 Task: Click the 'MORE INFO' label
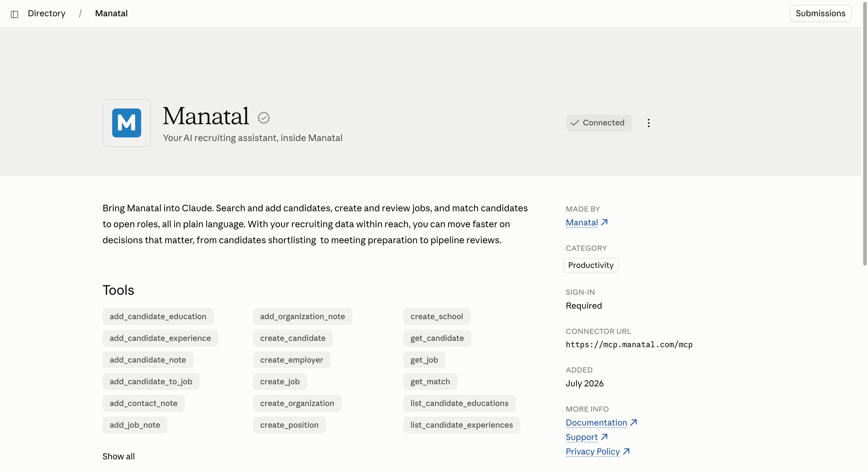point(587,409)
